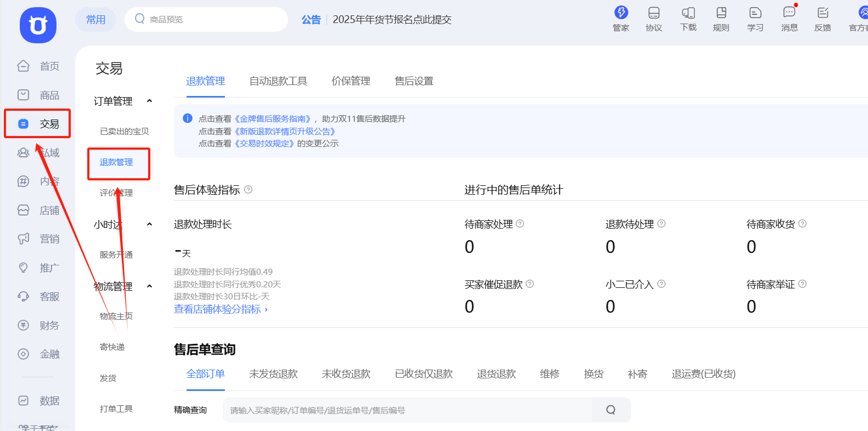The width and height of the screenshot is (868, 431).
Task: Click the magnifier icon in the top search box
Action: (x=139, y=19)
